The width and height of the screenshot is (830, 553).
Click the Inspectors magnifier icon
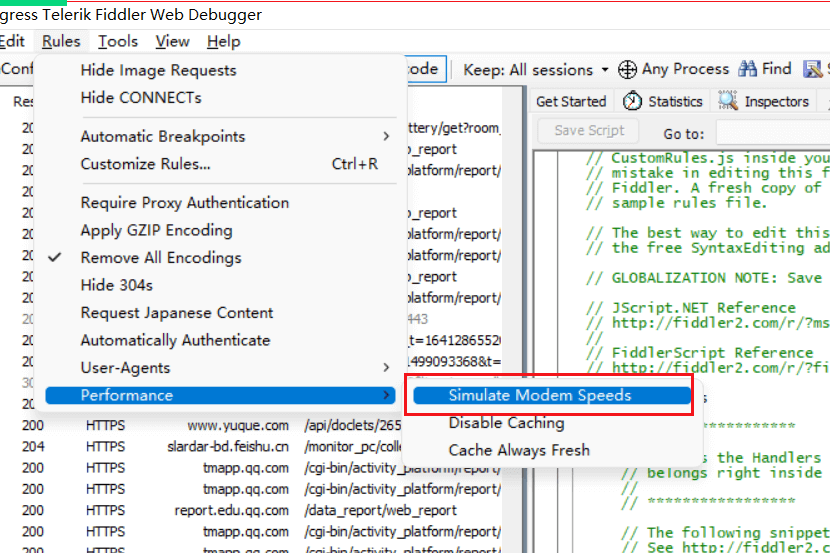click(728, 101)
